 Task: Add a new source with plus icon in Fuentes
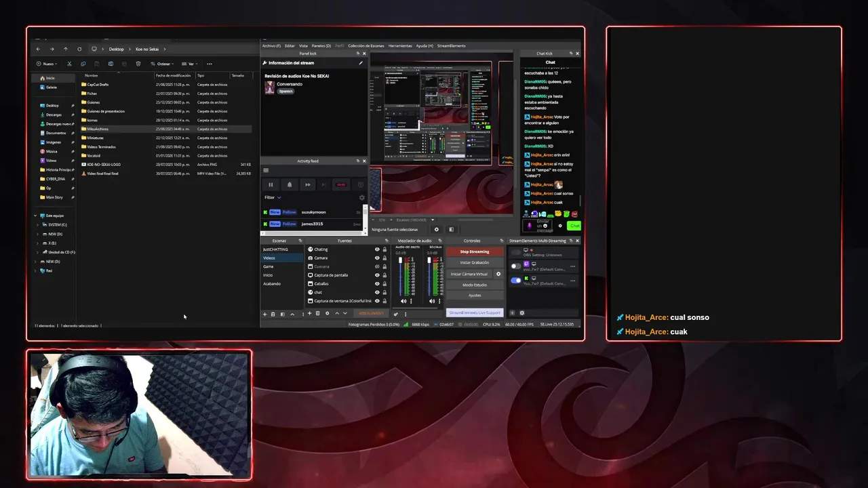click(309, 313)
